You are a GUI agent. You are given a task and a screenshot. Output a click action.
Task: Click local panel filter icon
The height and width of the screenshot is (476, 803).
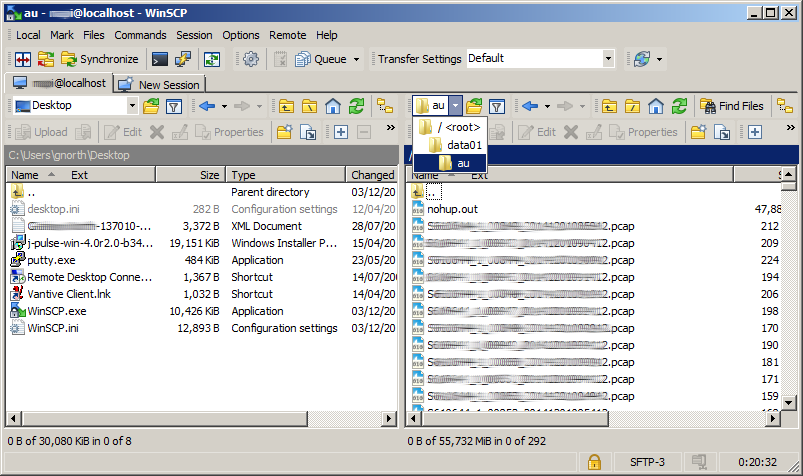click(174, 107)
